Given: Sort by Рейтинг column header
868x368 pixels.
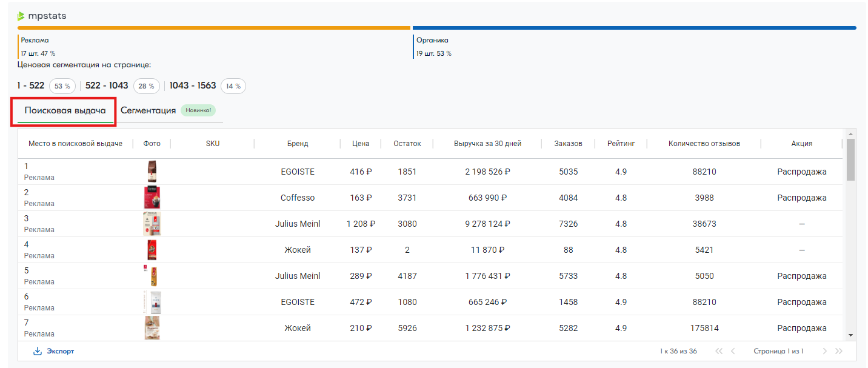Looking at the screenshot, I should (x=621, y=144).
